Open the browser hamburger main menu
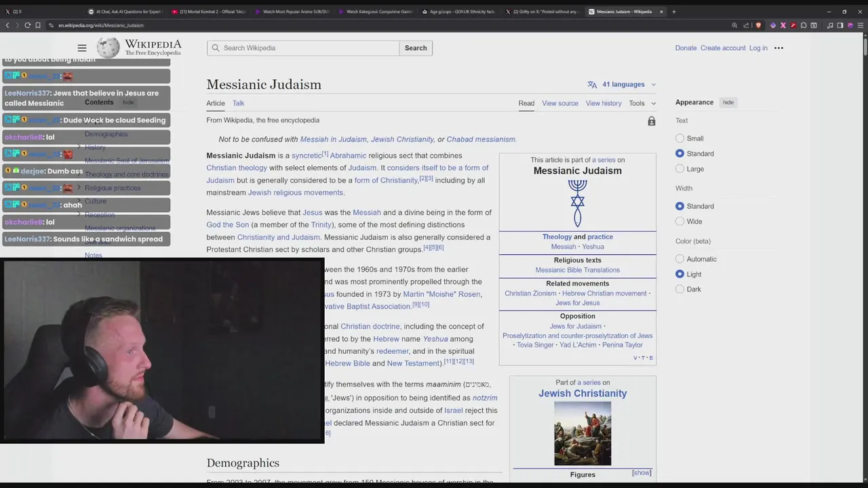 click(x=860, y=25)
